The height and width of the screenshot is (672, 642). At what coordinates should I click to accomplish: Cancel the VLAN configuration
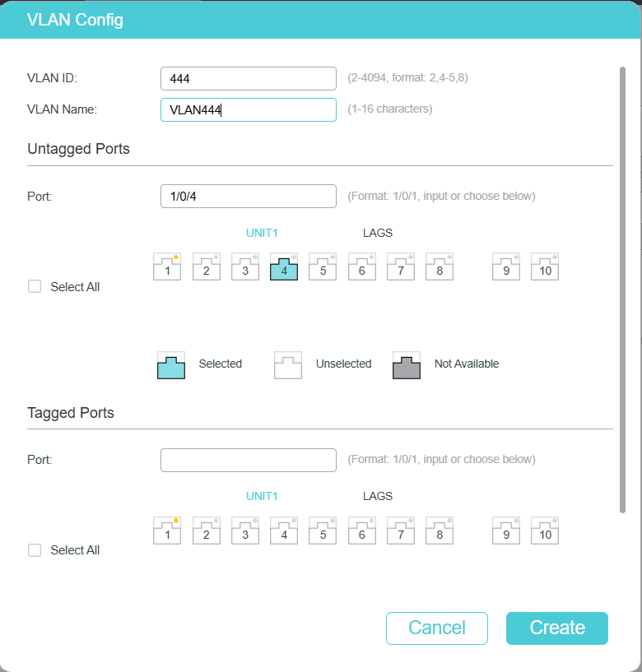click(436, 628)
